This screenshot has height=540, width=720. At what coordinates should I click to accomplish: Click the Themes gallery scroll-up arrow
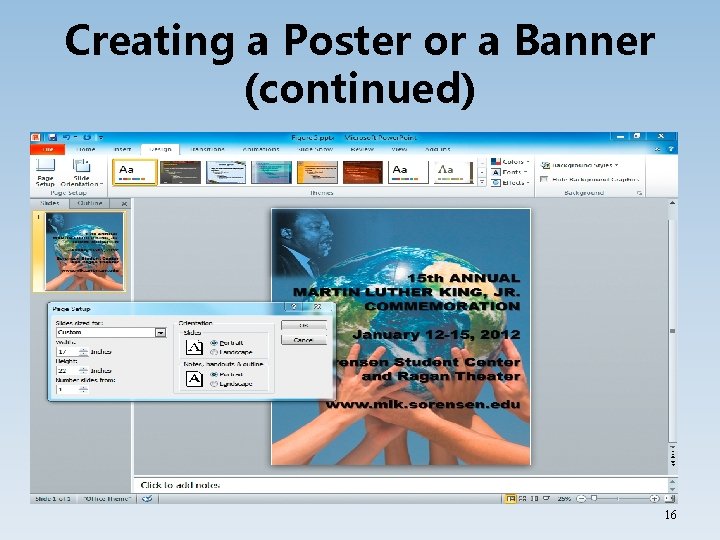(482, 163)
